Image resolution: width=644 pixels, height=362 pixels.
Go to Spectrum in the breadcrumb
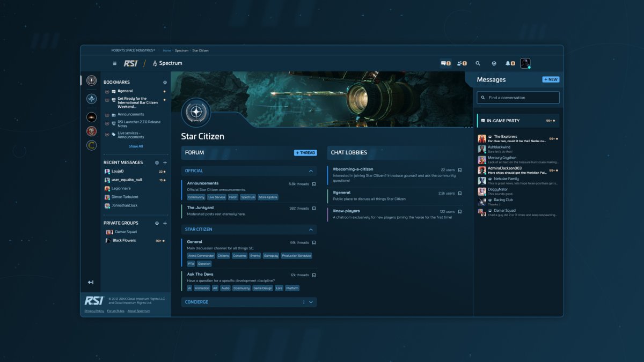click(181, 50)
